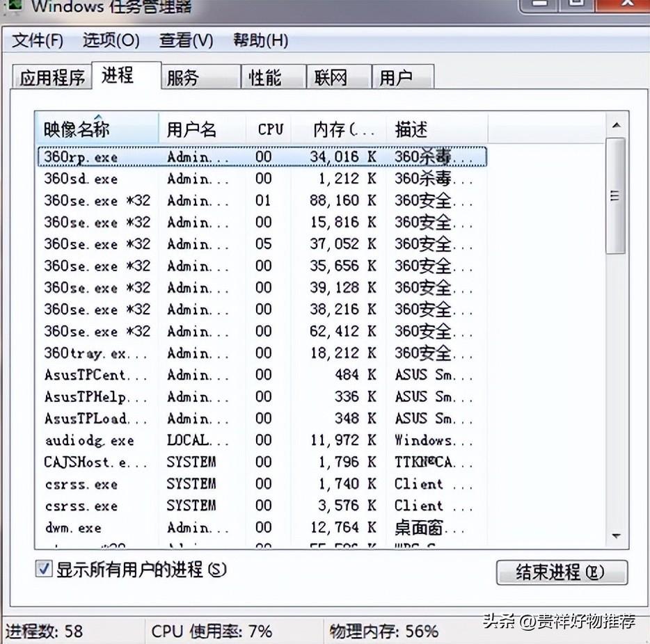The image size is (650, 644).
Task: Open the 帮助(H) menu
Action: [x=261, y=40]
